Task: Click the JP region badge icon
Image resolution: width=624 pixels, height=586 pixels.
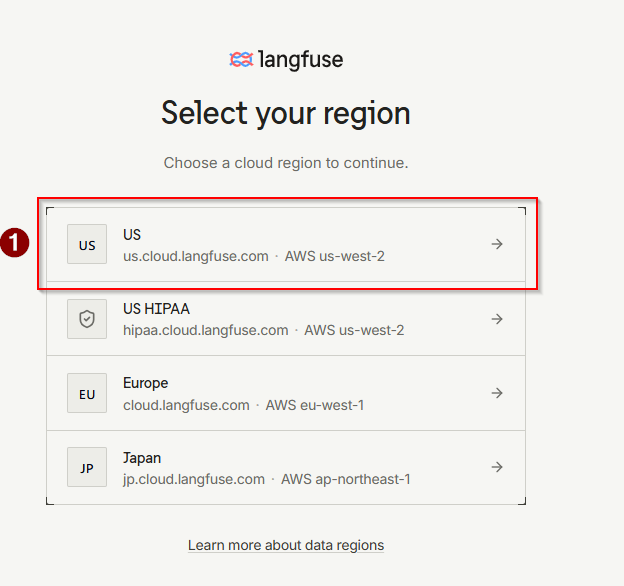Action: coord(87,467)
